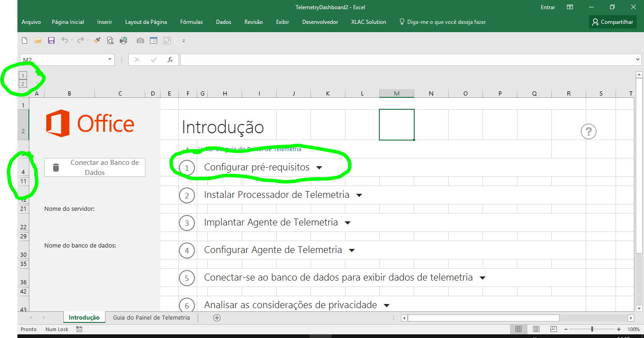Viewport: 644px width, 338px height.
Task: Click the database cylinder icon
Action: tap(56, 167)
